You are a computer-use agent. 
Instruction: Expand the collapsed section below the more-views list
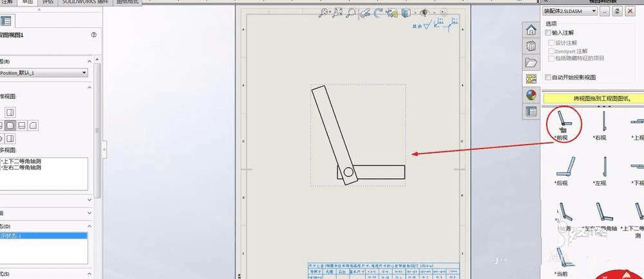(x=90, y=200)
